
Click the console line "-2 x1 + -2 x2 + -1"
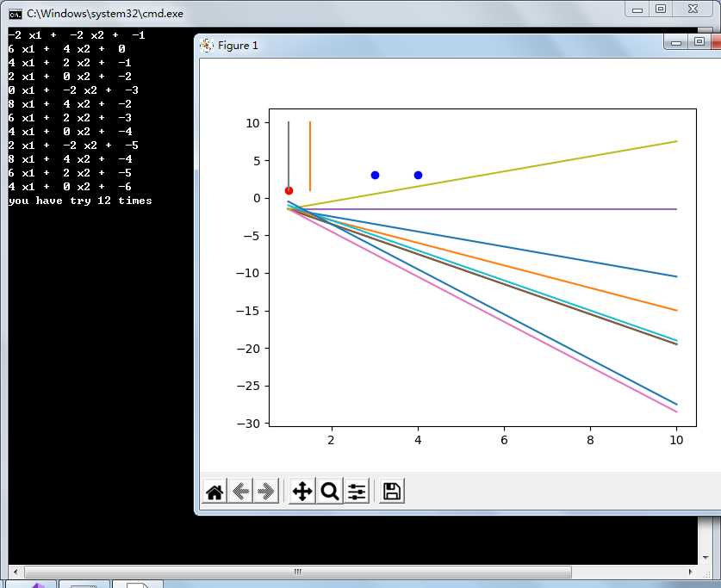coord(77,35)
